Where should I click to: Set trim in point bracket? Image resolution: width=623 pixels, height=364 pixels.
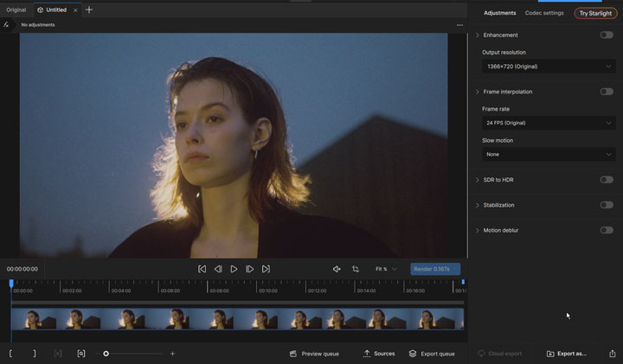click(x=10, y=354)
